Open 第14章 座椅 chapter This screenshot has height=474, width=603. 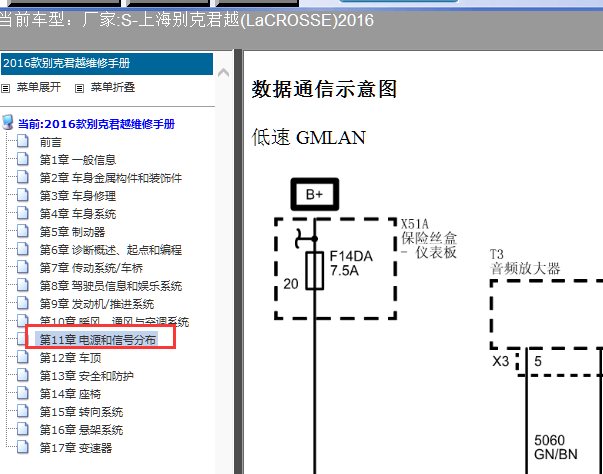click(70, 394)
